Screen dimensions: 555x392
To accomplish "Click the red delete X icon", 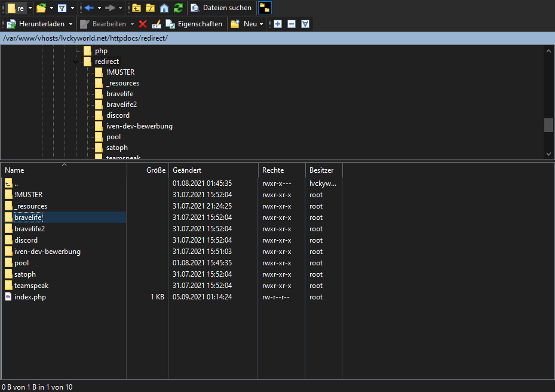I will pos(143,24).
